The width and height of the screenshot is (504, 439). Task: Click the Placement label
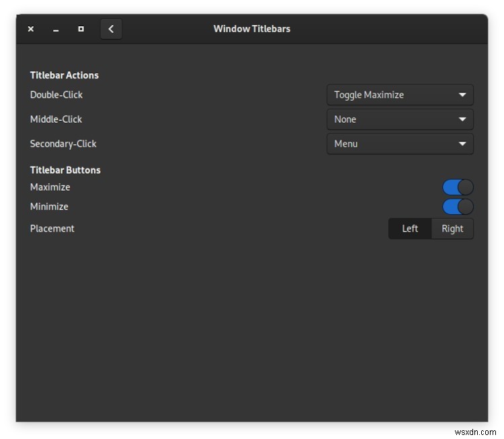click(x=52, y=228)
